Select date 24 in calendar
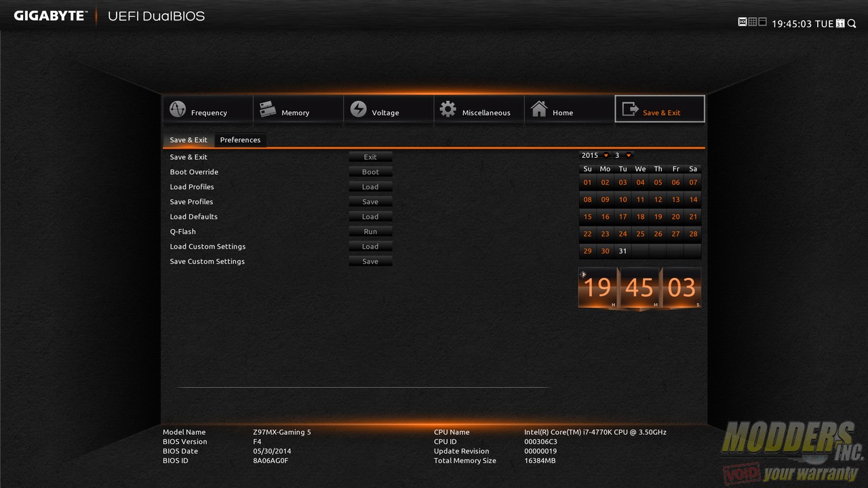This screenshot has height=488, width=868. 623,234
